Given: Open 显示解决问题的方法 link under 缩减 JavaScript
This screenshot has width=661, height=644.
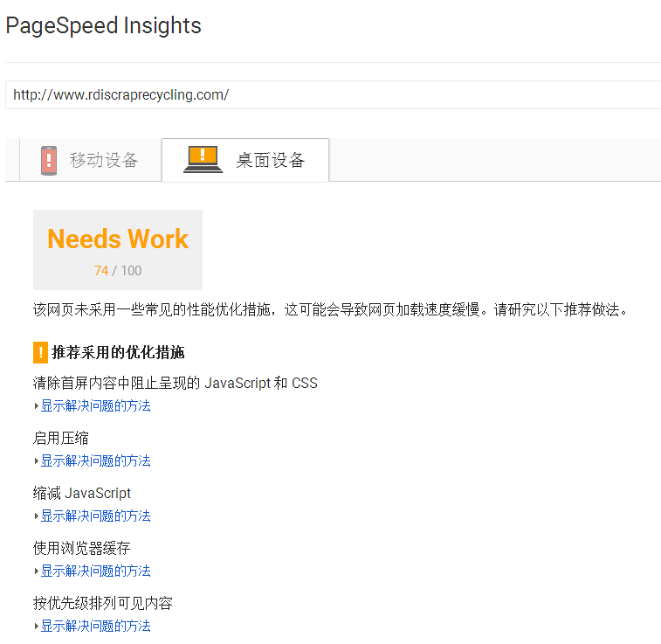Looking at the screenshot, I should [x=96, y=516].
